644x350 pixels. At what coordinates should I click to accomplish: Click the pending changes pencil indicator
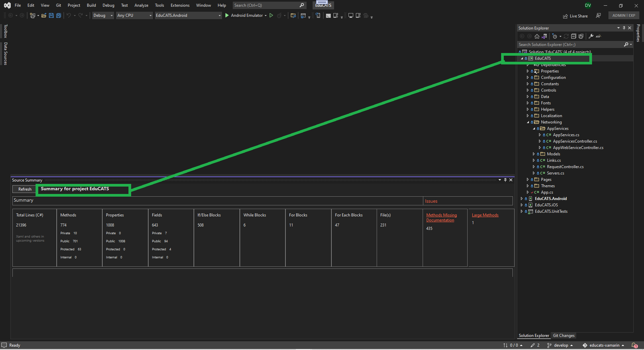coord(535,345)
